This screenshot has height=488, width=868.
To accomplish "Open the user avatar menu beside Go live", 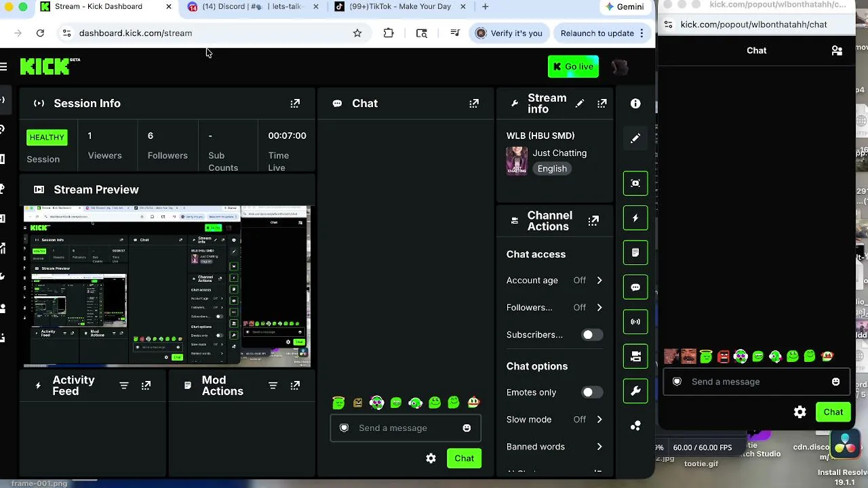I will [619, 66].
